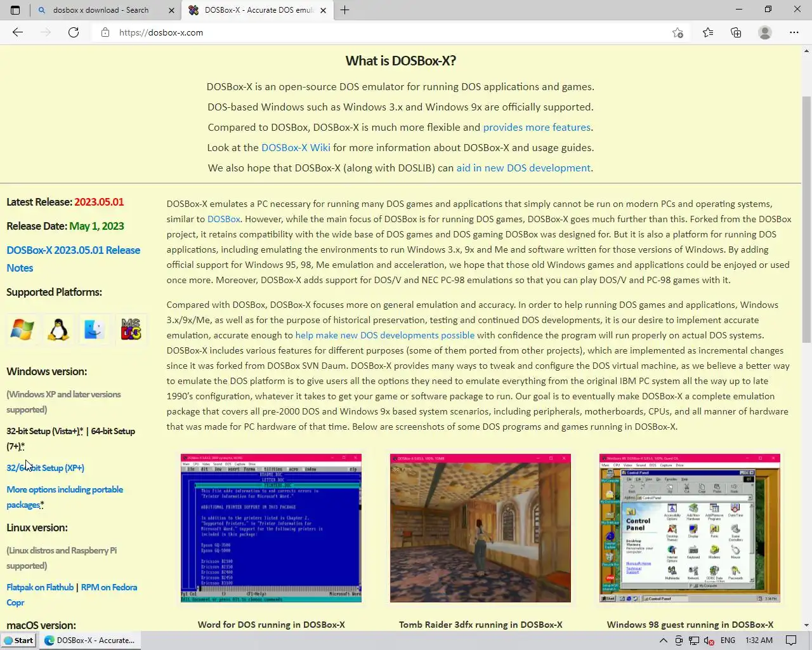Open DOSBox-X 2023.05.01 Release Notes link

pyautogui.click(x=73, y=259)
